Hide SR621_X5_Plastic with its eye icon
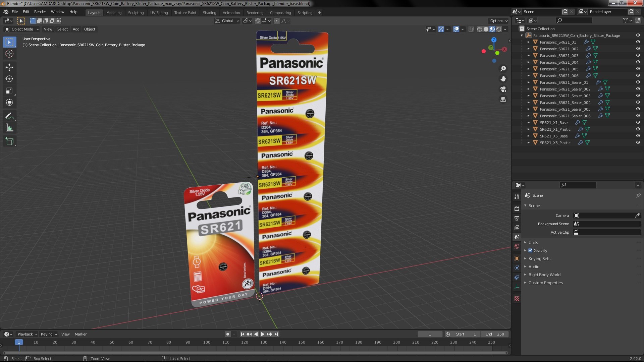This screenshot has height=362, width=644. click(638, 142)
